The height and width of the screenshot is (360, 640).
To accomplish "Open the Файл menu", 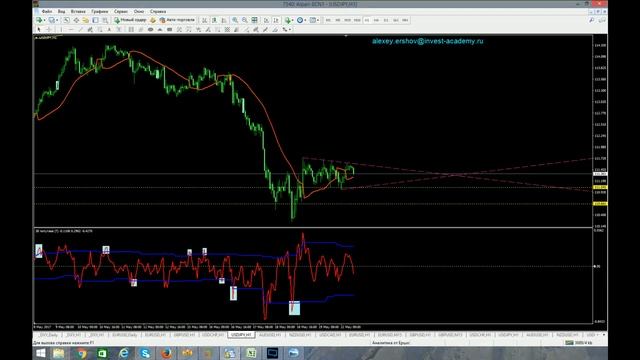I will (x=47, y=11).
